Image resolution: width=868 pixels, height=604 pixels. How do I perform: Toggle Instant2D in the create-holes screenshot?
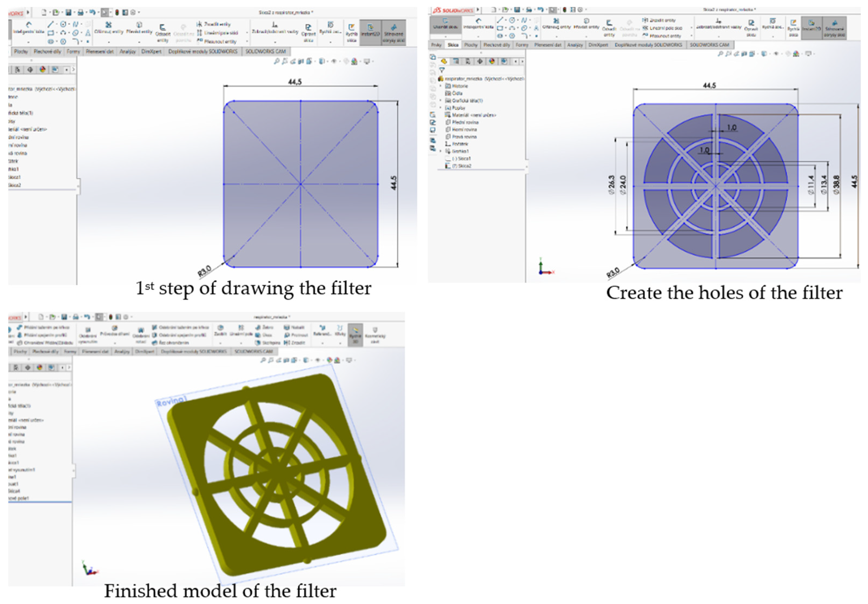(812, 26)
